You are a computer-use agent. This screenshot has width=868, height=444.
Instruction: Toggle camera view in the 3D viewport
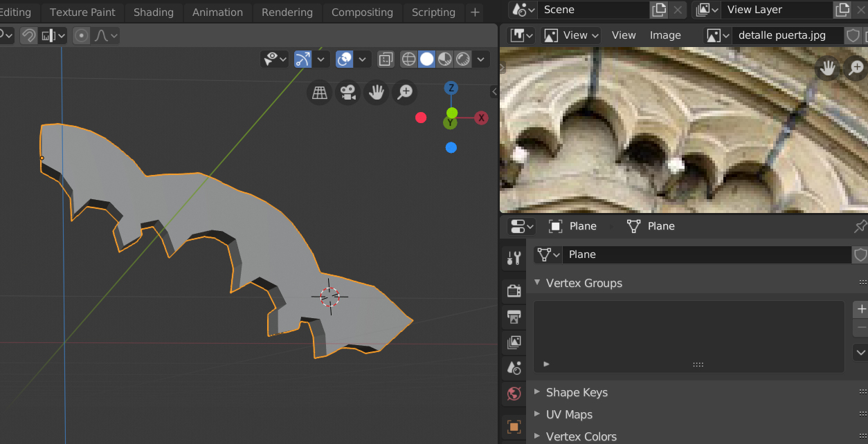coord(347,92)
